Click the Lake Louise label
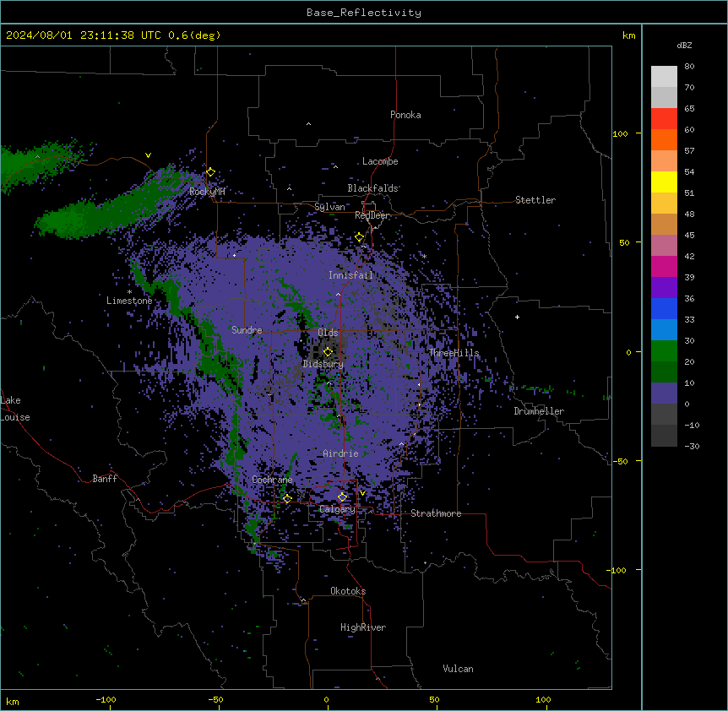The width and height of the screenshot is (728, 711). pos(15,409)
